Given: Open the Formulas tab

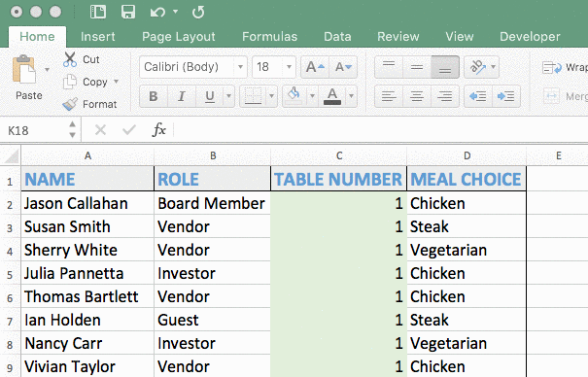Looking at the screenshot, I should (x=269, y=36).
